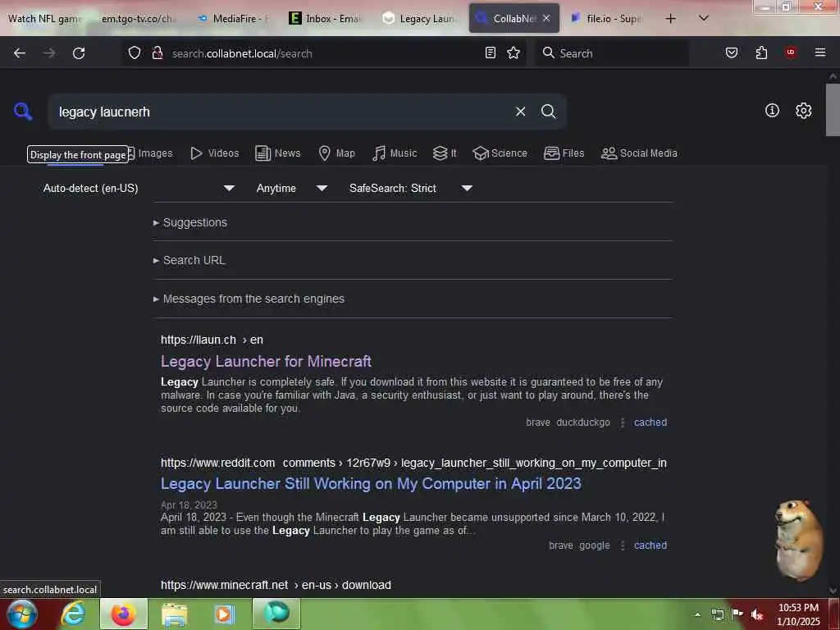Click the SearXNG magnifier logo

click(x=23, y=112)
